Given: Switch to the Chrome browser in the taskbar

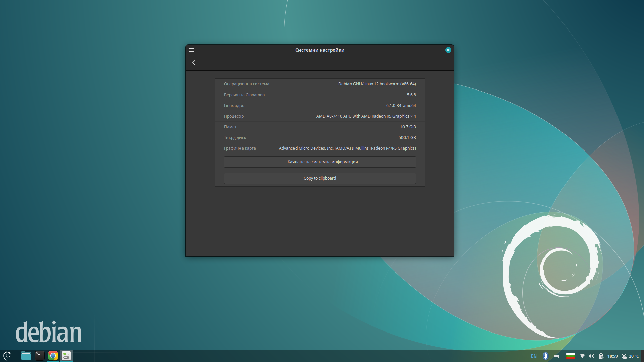Looking at the screenshot, I should [53, 356].
